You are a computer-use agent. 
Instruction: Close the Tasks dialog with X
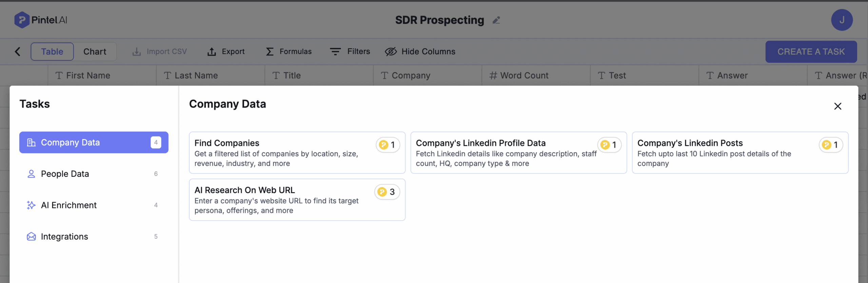pyautogui.click(x=838, y=106)
